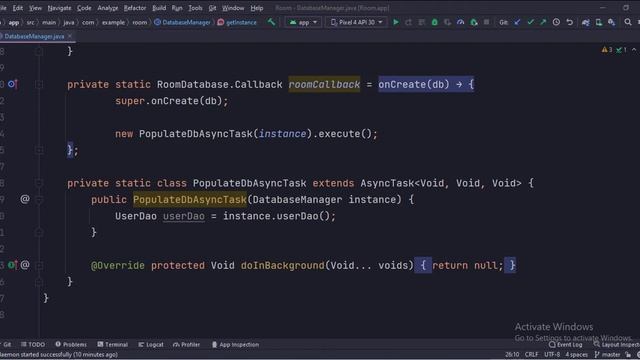The height and width of the screenshot is (360, 640).
Task: Open the Logcat tool window
Action: pos(151,344)
